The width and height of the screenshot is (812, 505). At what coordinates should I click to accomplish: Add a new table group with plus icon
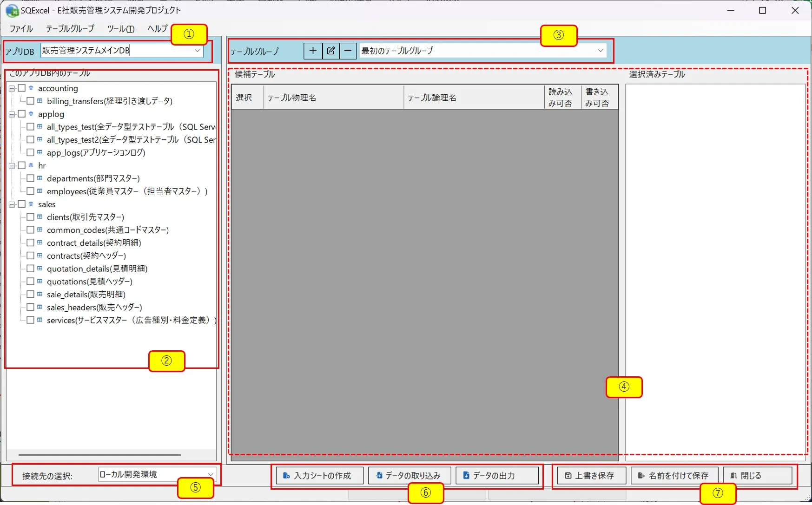click(313, 51)
